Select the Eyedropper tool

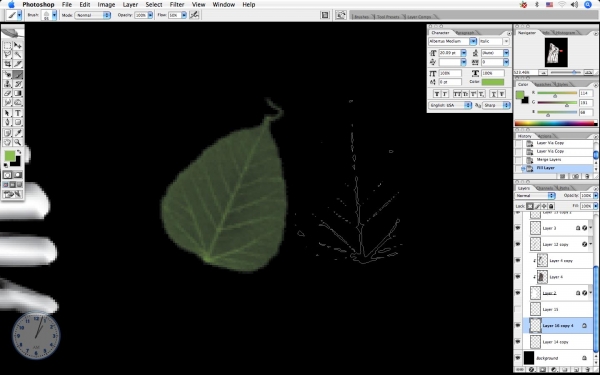[x=18, y=133]
